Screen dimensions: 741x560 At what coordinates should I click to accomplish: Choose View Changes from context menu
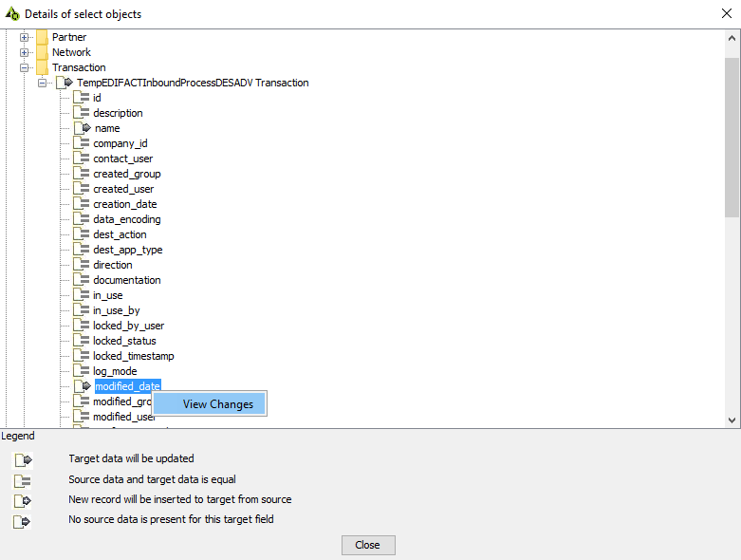coord(217,404)
